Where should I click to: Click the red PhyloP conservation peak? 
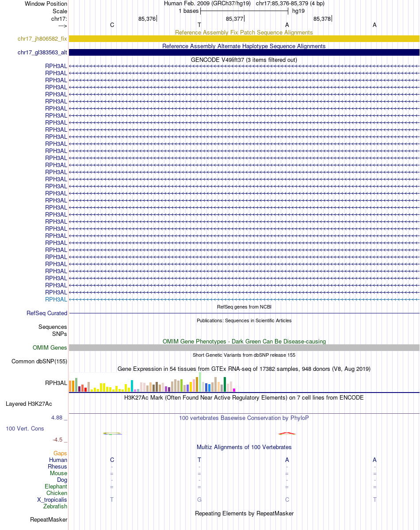[x=287, y=433]
